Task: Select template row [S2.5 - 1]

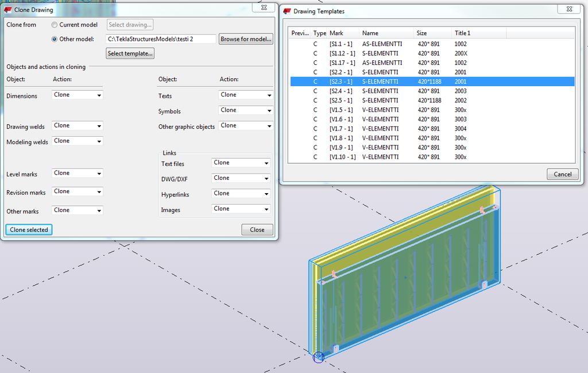Action: point(432,100)
